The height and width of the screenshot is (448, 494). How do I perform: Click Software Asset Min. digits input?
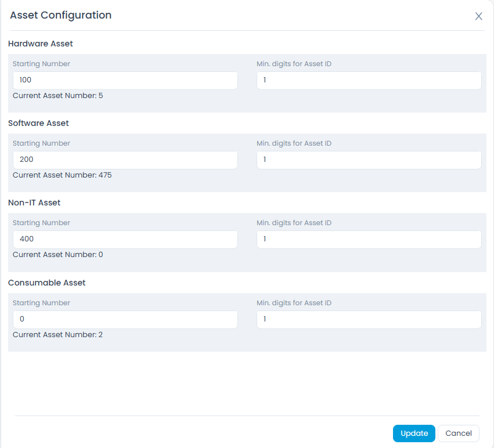tap(369, 160)
